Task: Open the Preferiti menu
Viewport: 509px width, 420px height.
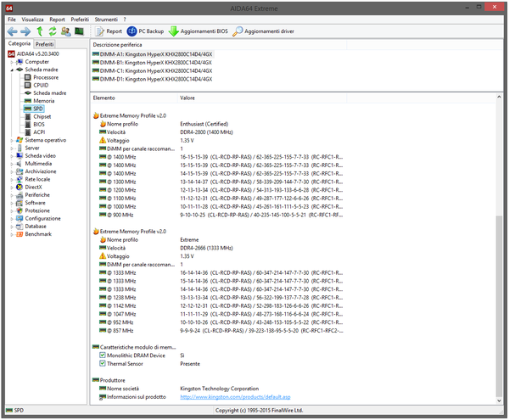Action: pos(80,20)
